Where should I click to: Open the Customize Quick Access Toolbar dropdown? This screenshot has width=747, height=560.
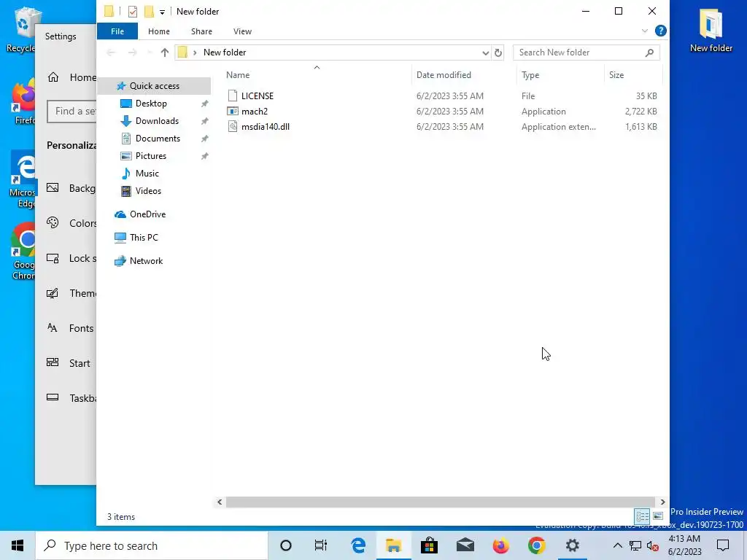click(162, 12)
